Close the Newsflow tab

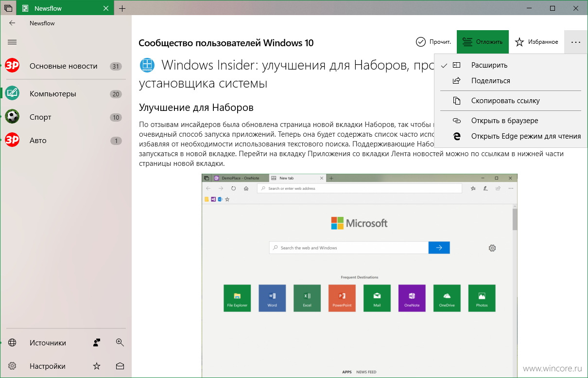(x=106, y=8)
